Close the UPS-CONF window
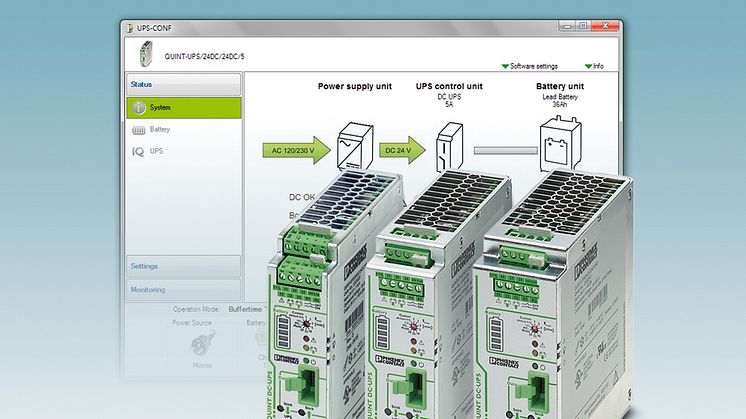746x419 pixels. click(x=605, y=26)
